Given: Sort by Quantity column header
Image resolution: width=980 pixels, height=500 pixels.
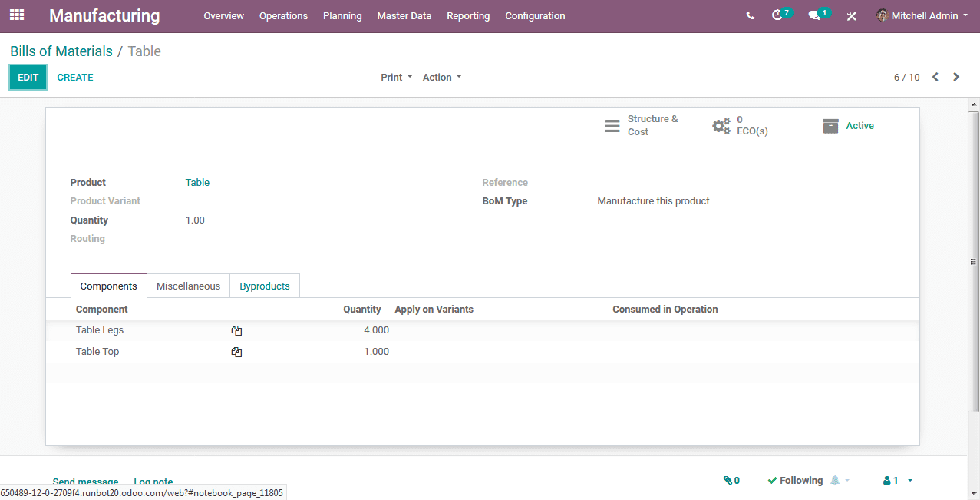Looking at the screenshot, I should tap(362, 309).
